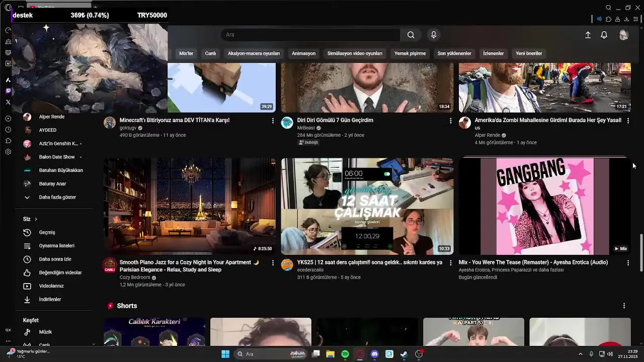
Task: Open more options for Amerika'da Zombi video
Action: pyautogui.click(x=628, y=121)
